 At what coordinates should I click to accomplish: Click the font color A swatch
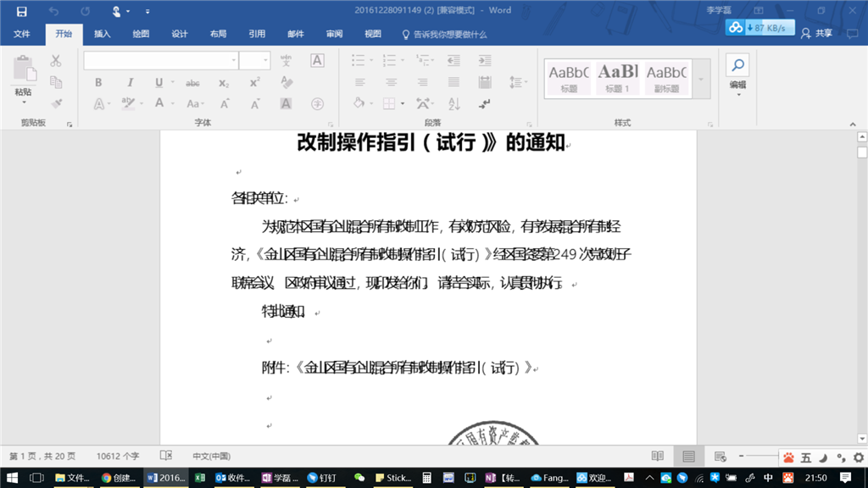click(159, 103)
